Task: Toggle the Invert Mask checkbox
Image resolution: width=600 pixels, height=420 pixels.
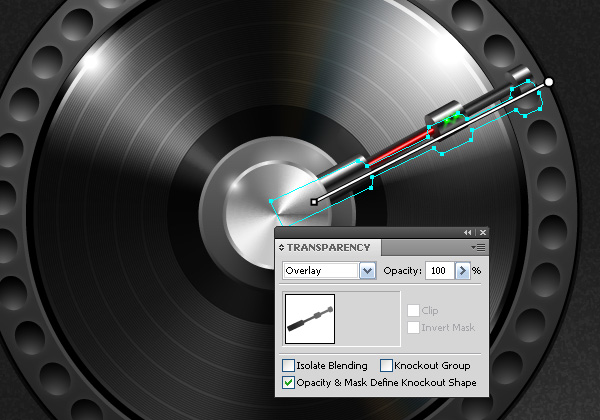Action: (x=413, y=327)
